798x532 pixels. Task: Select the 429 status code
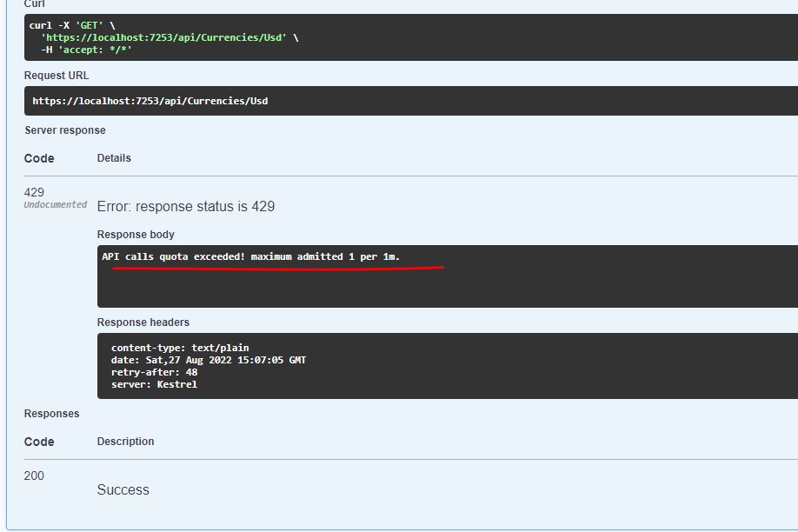pos(34,192)
